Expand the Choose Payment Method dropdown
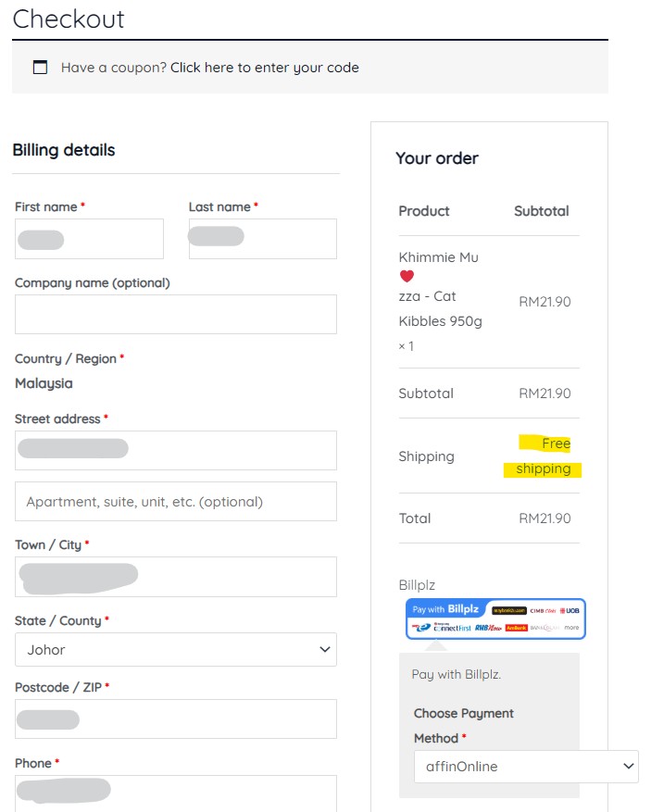 pyautogui.click(x=525, y=767)
